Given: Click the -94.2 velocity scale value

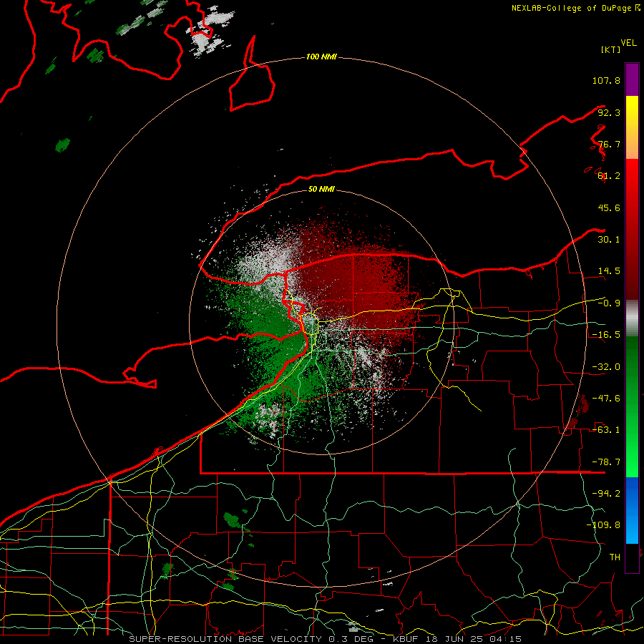Looking at the screenshot, I should coord(606,494).
